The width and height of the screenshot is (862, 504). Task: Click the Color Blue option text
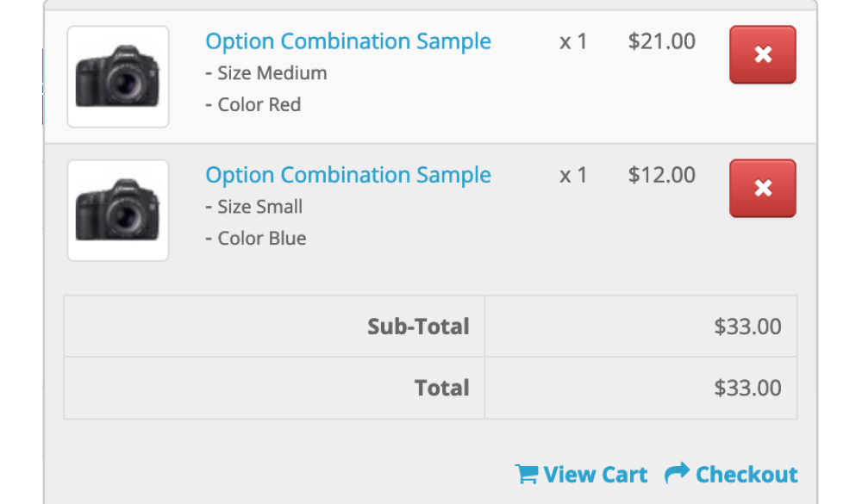[x=256, y=239]
